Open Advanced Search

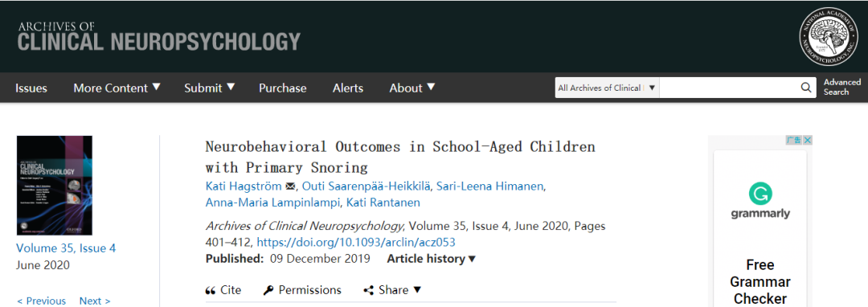pyautogui.click(x=842, y=87)
